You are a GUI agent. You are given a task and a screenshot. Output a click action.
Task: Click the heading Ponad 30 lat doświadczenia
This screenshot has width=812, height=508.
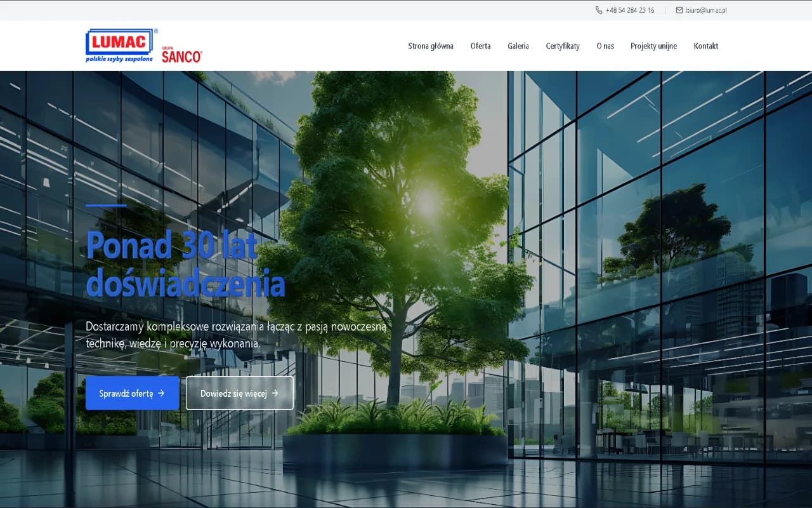click(185, 264)
